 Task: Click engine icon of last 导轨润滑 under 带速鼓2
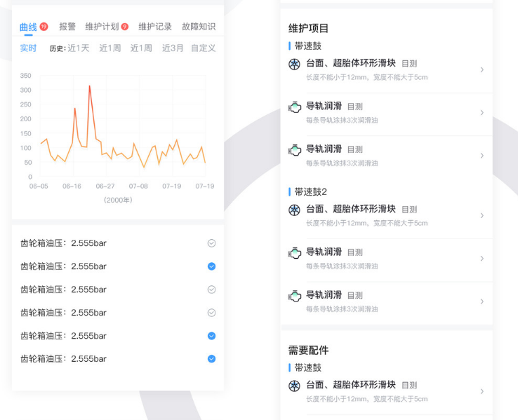pos(295,296)
